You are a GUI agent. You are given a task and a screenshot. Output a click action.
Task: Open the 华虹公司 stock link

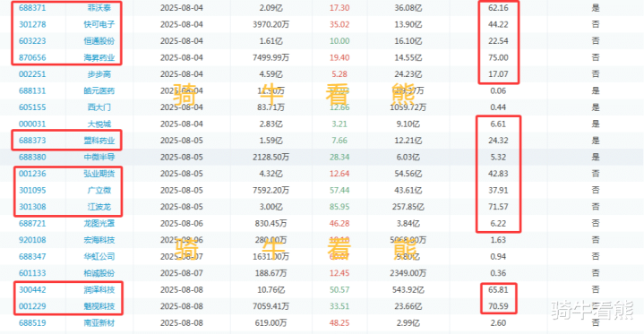tap(99, 256)
